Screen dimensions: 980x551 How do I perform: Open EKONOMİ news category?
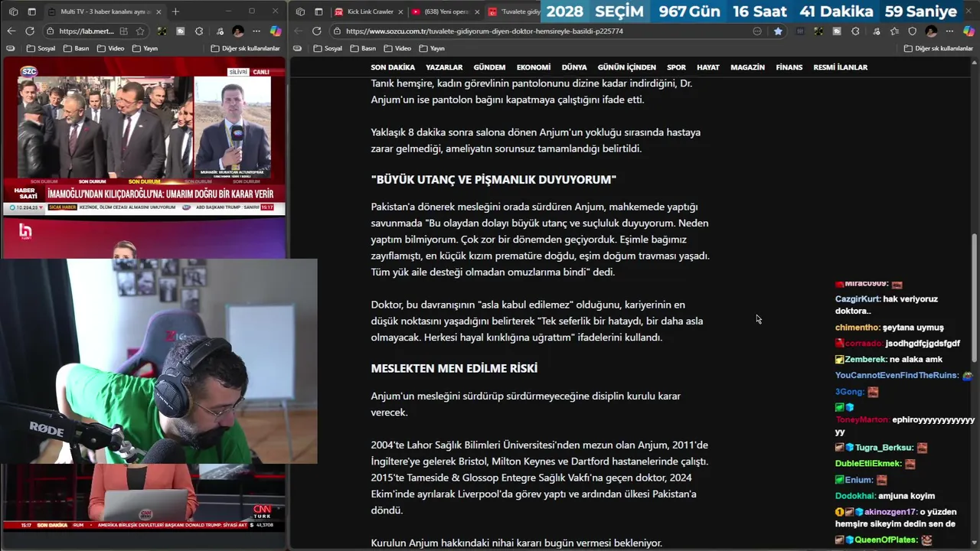534,67
